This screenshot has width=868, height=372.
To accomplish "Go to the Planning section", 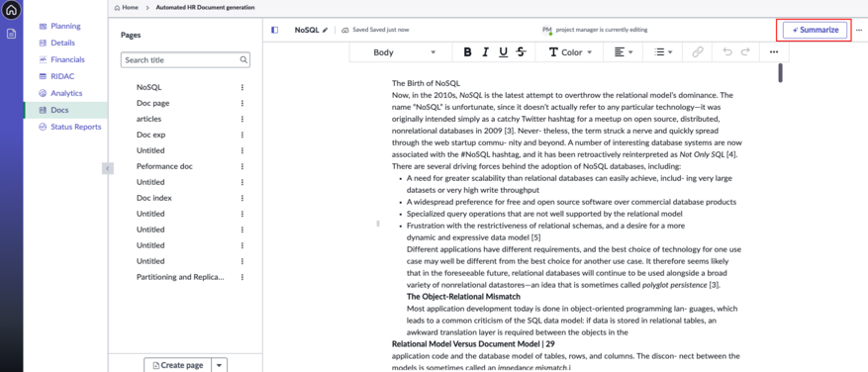I will (x=65, y=26).
